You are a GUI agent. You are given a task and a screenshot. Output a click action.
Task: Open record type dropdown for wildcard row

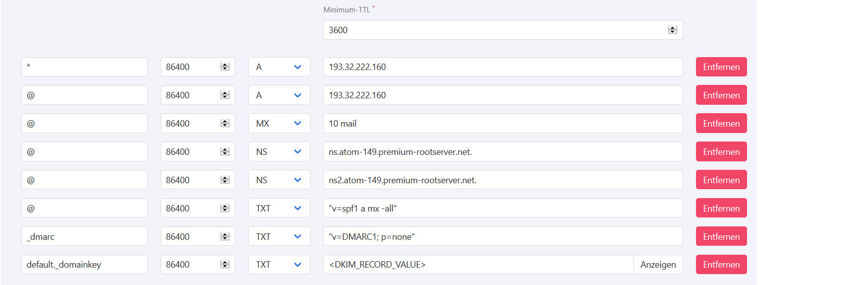[x=279, y=67]
